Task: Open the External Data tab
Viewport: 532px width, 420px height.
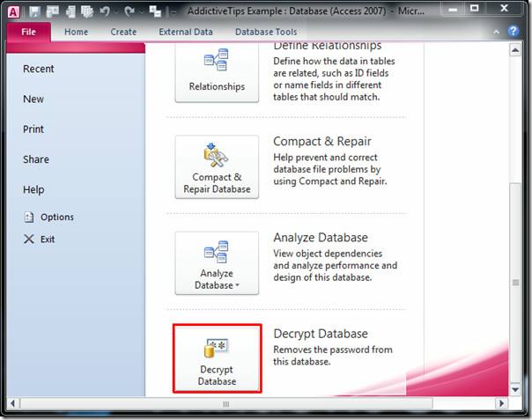Action: coord(186,32)
